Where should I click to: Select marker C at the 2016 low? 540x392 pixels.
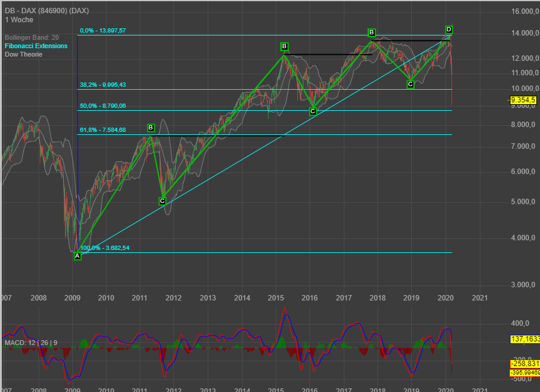(x=312, y=111)
